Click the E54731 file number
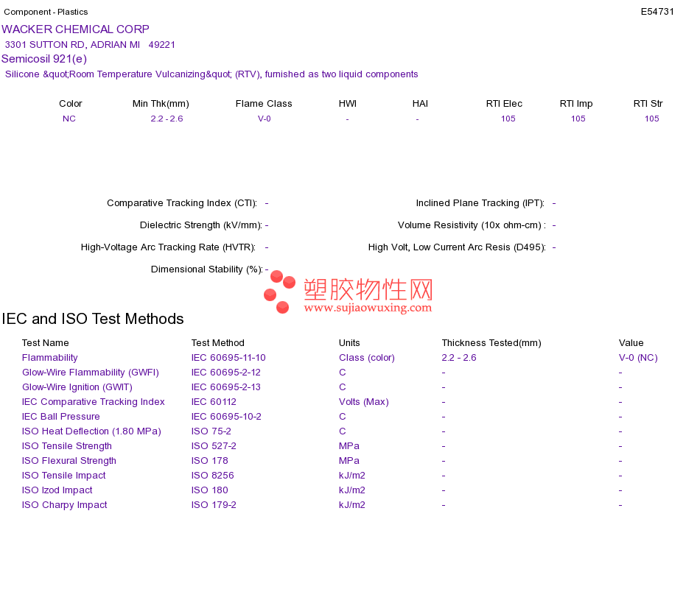The height and width of the screenshot is (589, 700). pos(657,12)
